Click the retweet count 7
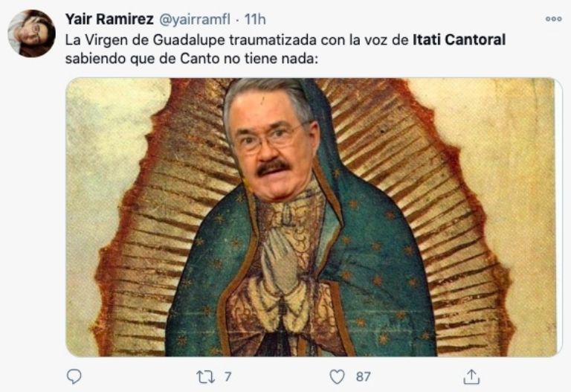 pyautogui.click(x=228, y=376)
